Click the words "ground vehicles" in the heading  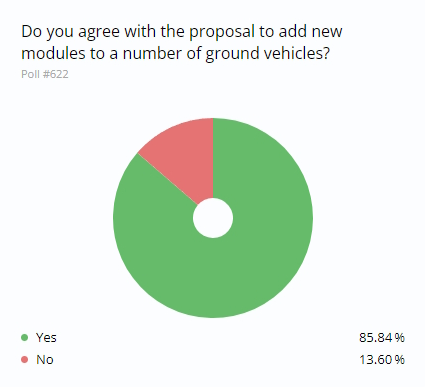(263, 54)
